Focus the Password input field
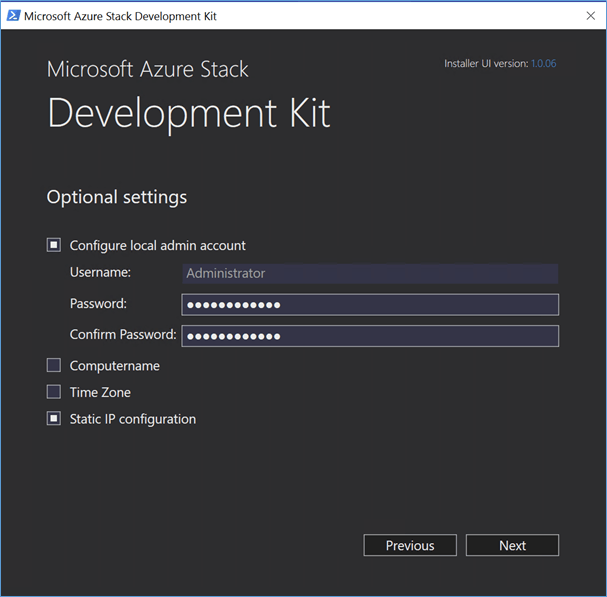The image size is (607, 597). click(x=370, y=305)
